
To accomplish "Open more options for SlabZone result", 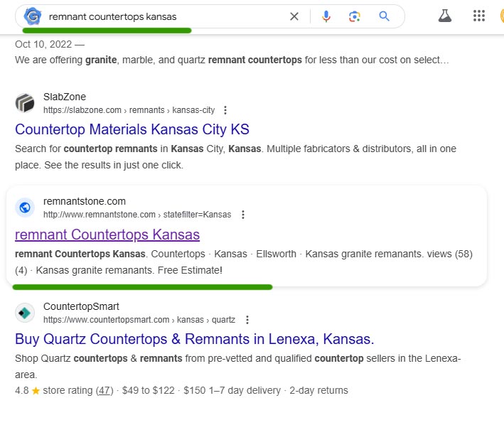I will coord(225,110).
